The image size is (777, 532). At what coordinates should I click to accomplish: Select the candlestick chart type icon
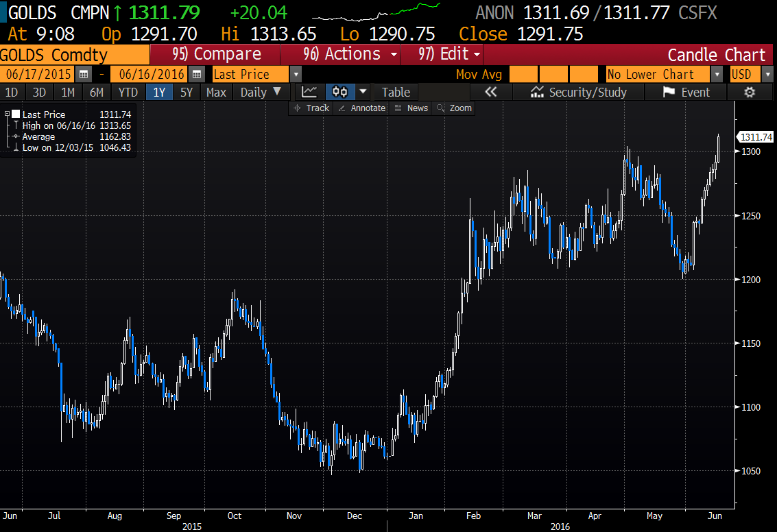pyautogui.click(x=339, y=92)
